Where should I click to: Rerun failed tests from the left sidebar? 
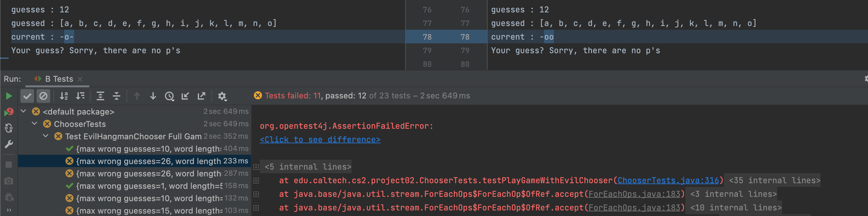point(9,112)
